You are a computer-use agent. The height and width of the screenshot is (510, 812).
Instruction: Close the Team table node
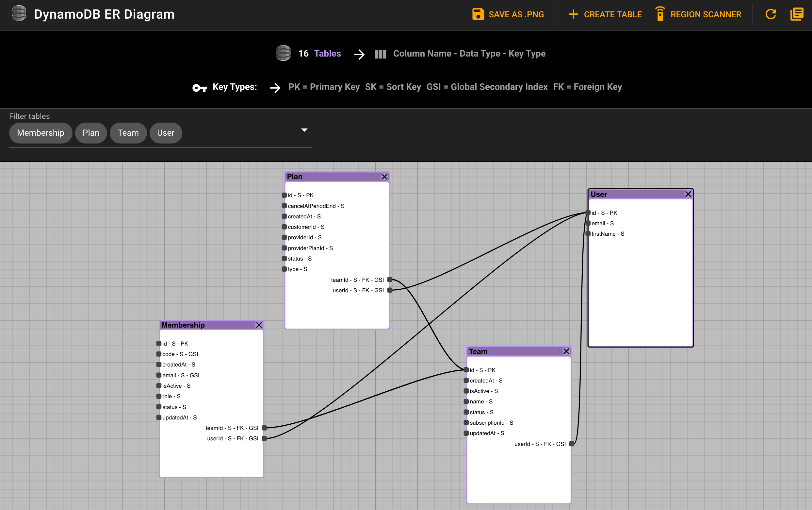(x=566, y=351)
